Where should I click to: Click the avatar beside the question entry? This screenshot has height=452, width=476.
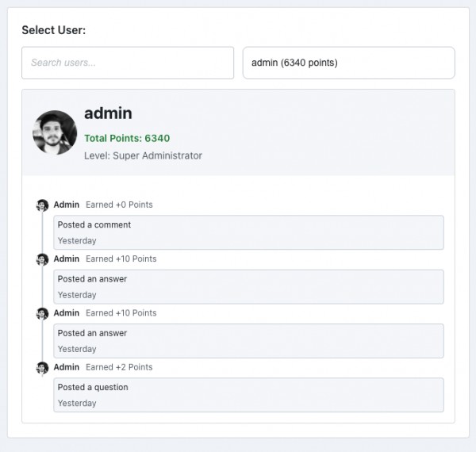pos(43,368)
